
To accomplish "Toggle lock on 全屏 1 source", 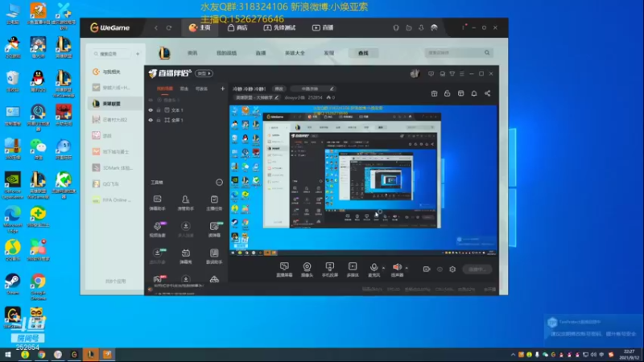I will 159,120.
